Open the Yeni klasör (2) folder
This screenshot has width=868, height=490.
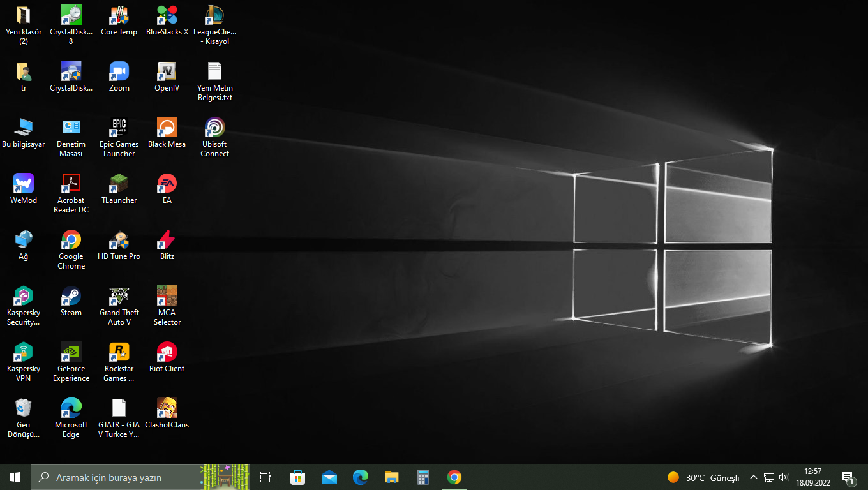click(x=24, y=15)
